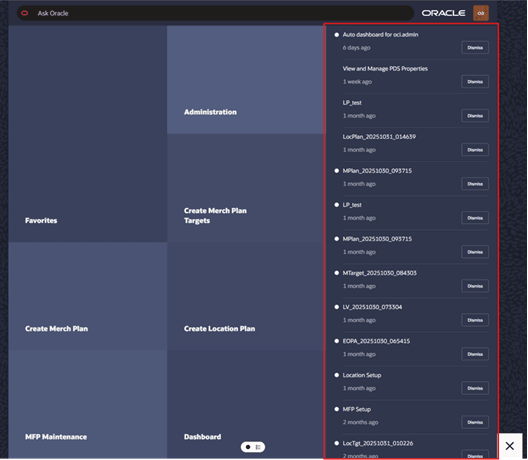Close the notifications panel with X
The height and width of the screenshot is (460, 528).
pyautogui.click(x=510, y=446)
